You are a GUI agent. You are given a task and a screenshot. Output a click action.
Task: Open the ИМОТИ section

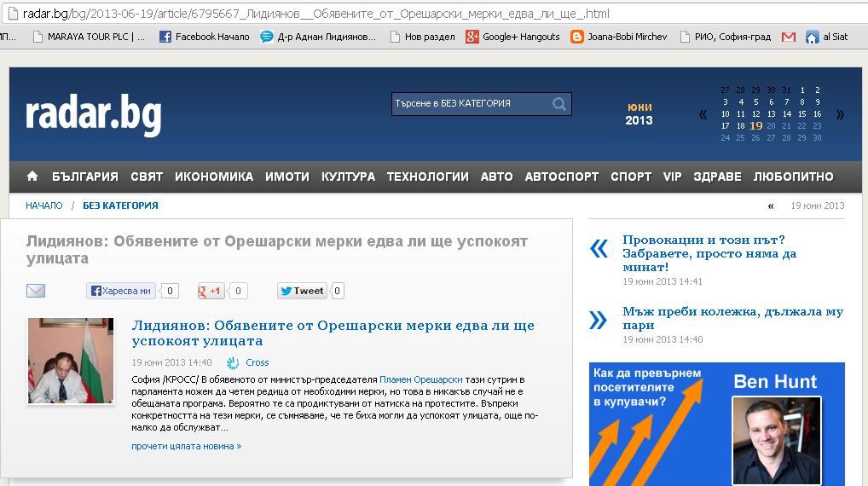287,176
